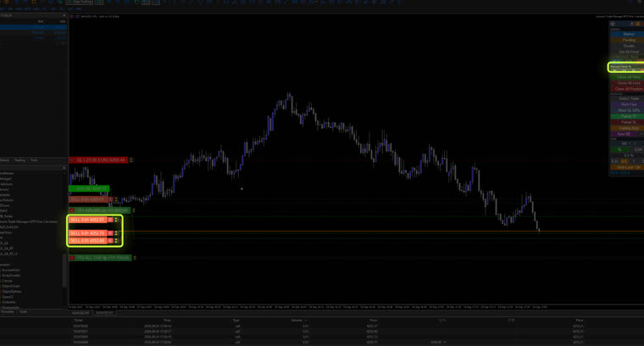Remove the TP1 50% level label
644x346 pixels.
71,210
